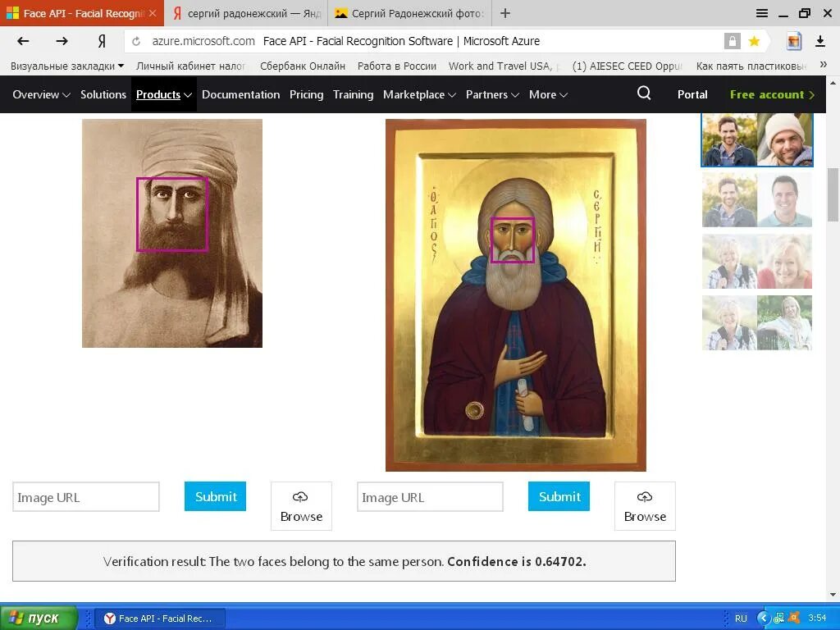Open Yandex home via the Я button
This screenshot has width=840, height=630.
pos(102,41)
